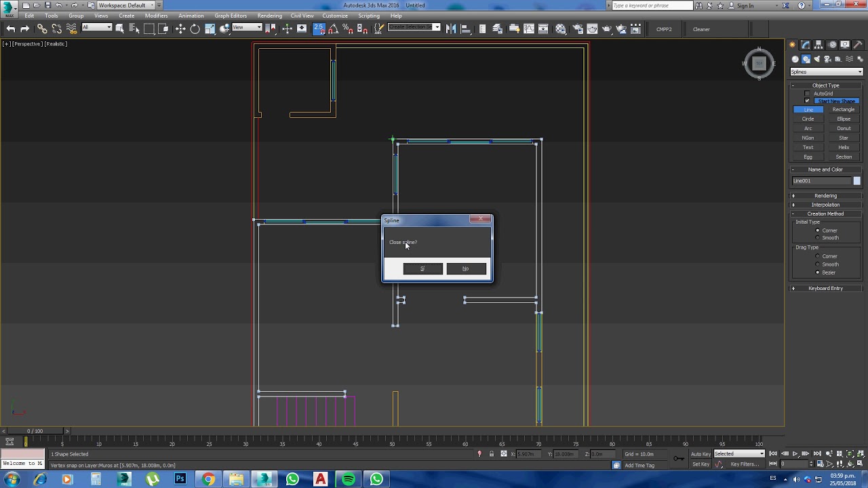Choose the Rectangular Selection Region tool
Image resolution: width=868 pixels, height=488 pixels.
pos(149,28)
